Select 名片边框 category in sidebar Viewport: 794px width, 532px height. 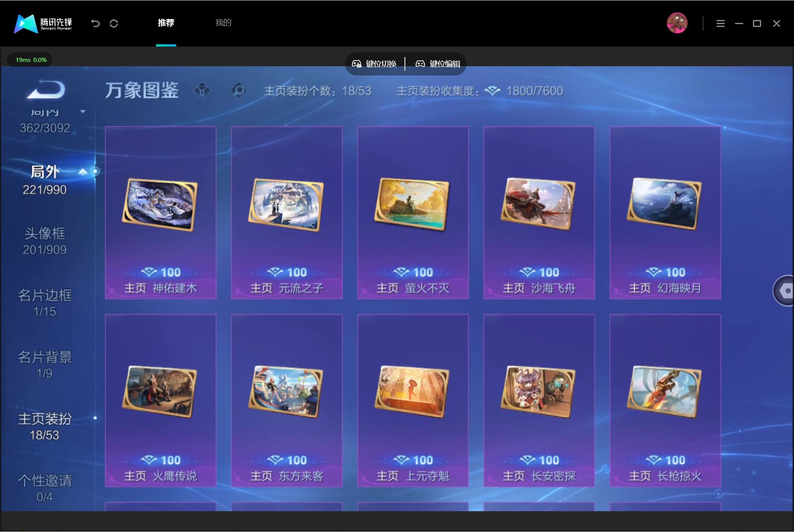(x=45, y=303)
